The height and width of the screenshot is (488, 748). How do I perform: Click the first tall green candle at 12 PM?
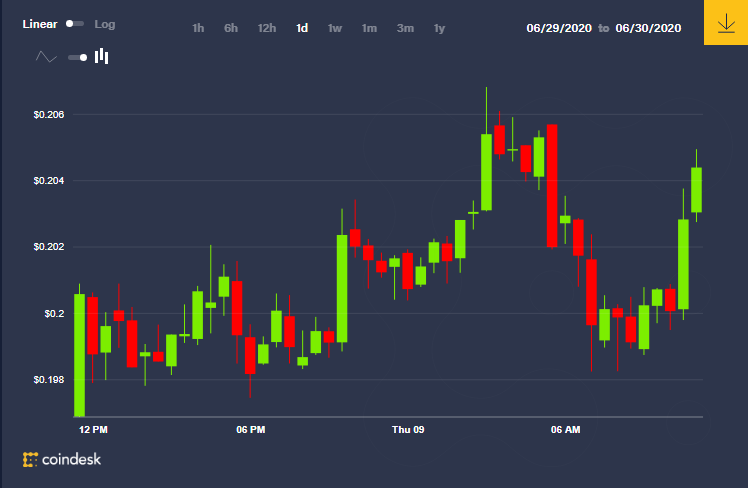[80, 355]
